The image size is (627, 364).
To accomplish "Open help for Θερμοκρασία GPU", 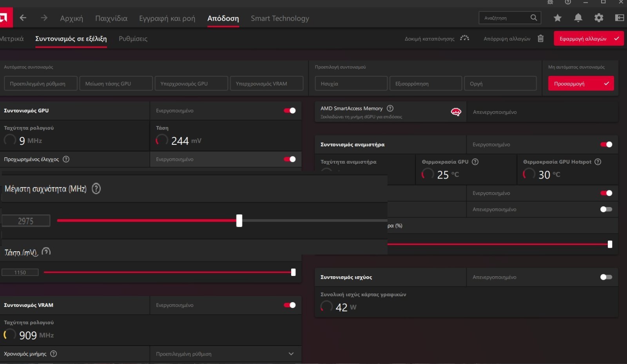I will (x=475, y=162).
